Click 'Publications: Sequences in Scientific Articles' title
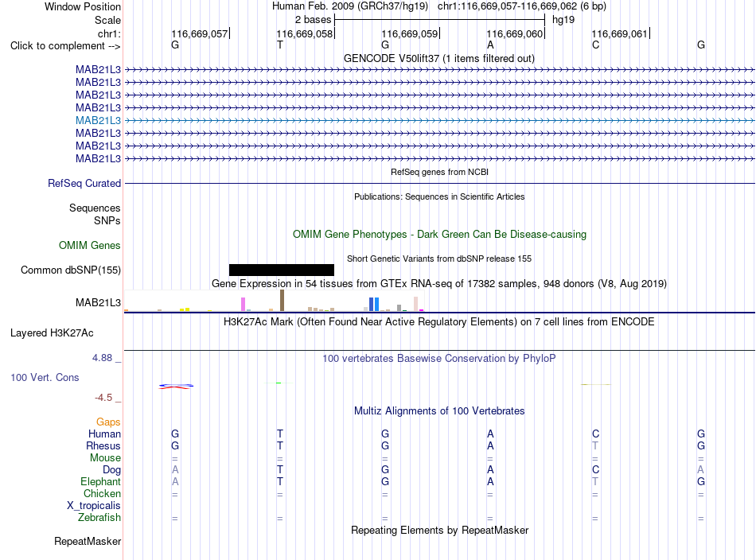 coord(439,196)
